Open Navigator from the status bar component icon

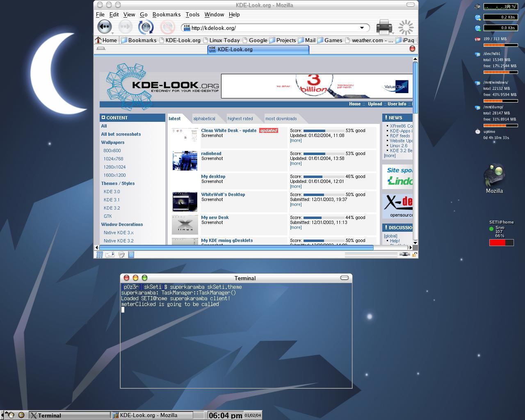(100, 255)
